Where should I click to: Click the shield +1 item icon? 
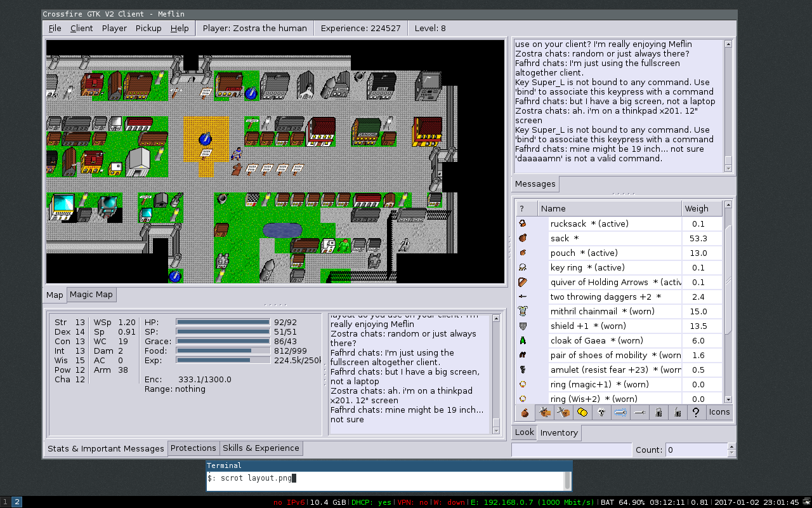coord(523,326)
